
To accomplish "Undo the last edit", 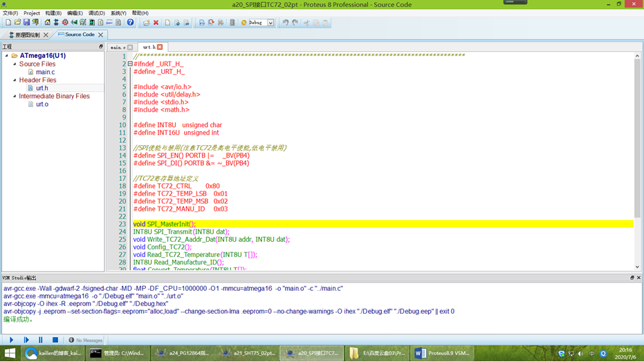I will pyautogui.click(x=286, y=23).
